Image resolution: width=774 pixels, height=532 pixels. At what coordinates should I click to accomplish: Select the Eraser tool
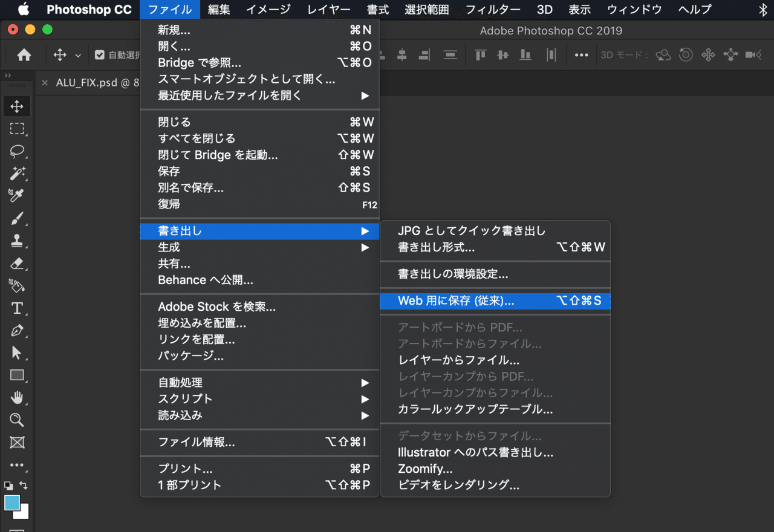17,263
